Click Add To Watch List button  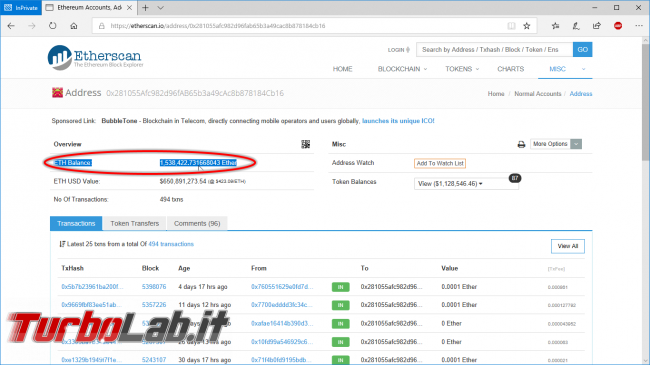click(440, 163)
